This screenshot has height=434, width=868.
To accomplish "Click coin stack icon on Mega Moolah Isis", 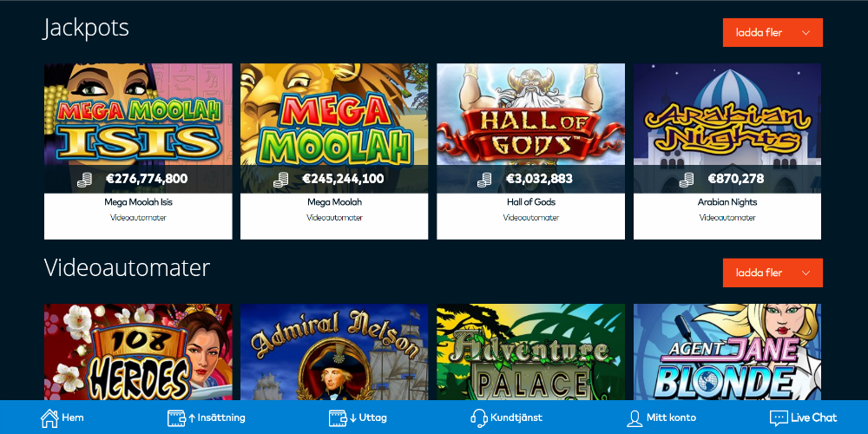I will click(84, 180).
